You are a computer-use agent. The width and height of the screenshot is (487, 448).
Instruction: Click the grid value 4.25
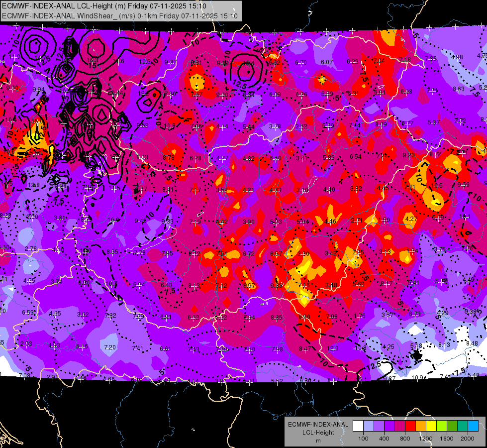(x=388, y=346)
